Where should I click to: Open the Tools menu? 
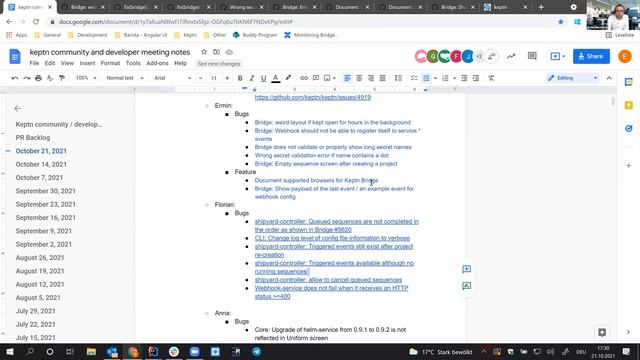tap(133, 63)
